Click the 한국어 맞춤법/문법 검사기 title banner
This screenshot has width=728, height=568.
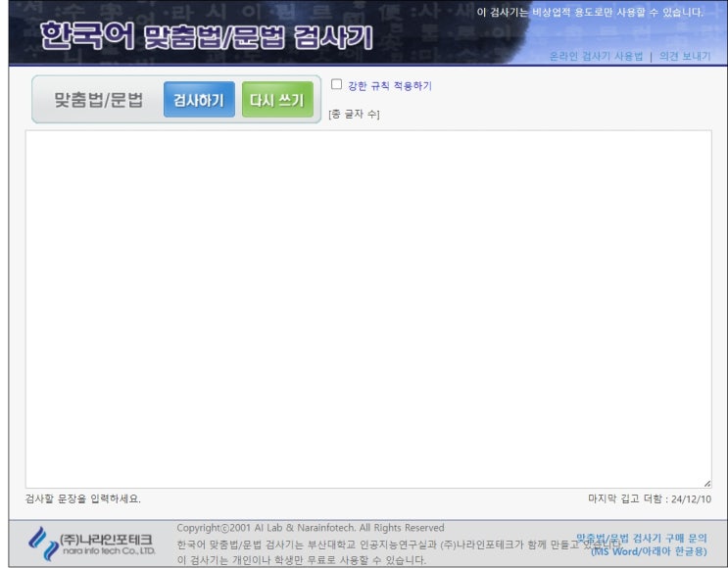point(207,35)
